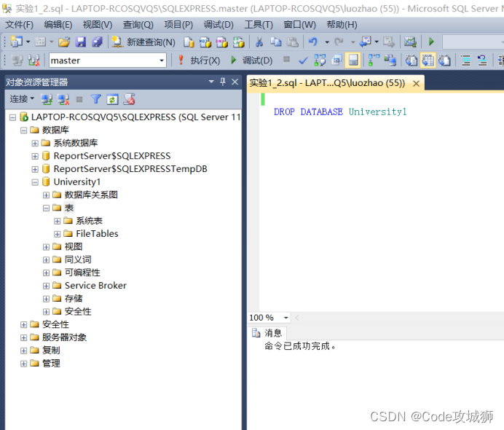
Task: Click the Paste icon in toolbar
Action: pos(293,42)
